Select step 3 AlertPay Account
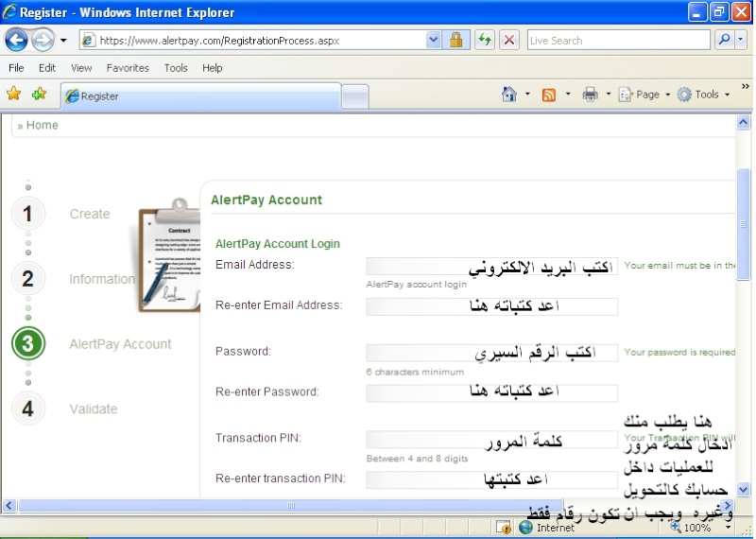 [x=28, y=343]
